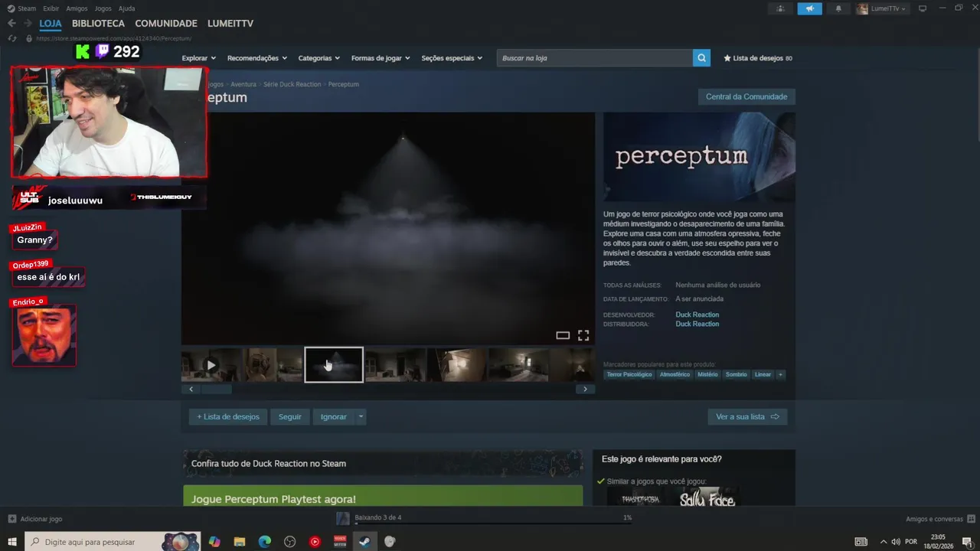Expand the Recomendações dropdown
Viewport: 980px width, 551px height.
pos(257,58)
